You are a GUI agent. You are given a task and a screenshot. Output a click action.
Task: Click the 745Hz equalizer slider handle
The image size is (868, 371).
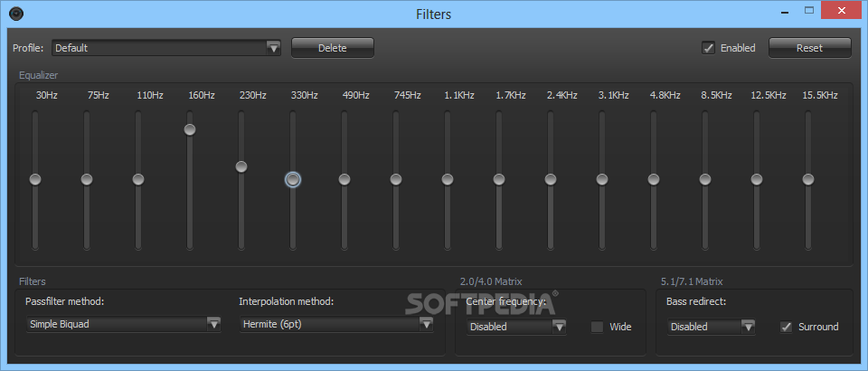pyautogui.click(x=396, y=179)
